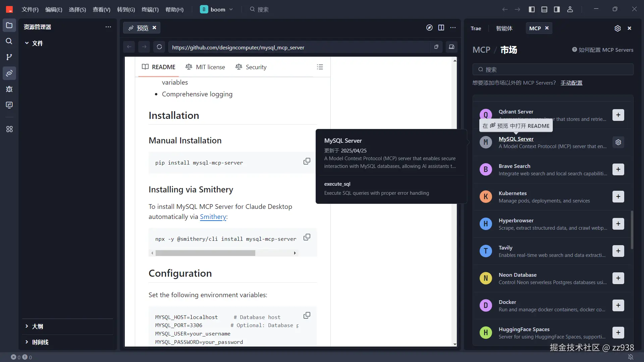Viewport: 644px width, 362px height.
Task: Open the remote screen icon in activity bar
Action: (9, 105)
